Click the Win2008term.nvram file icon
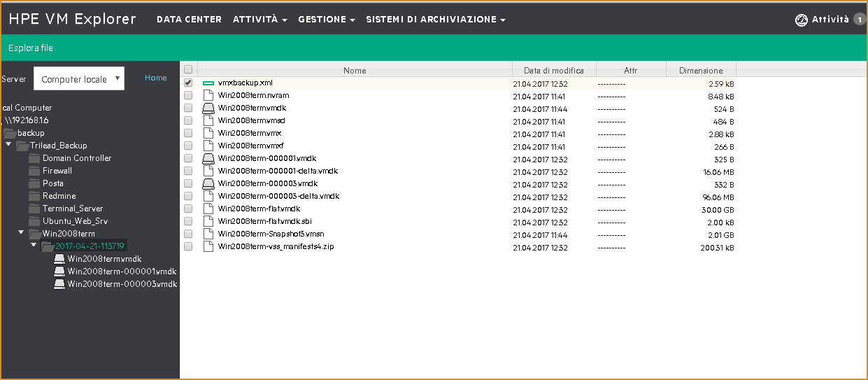Image resolution: width=868 pixels, height=380 pixels. pos(208,95)
